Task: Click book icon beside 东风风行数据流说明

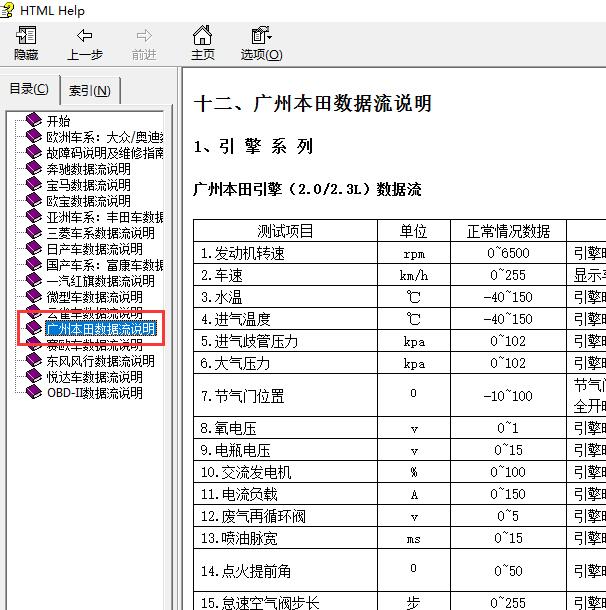Action: [x=34, y=360]
